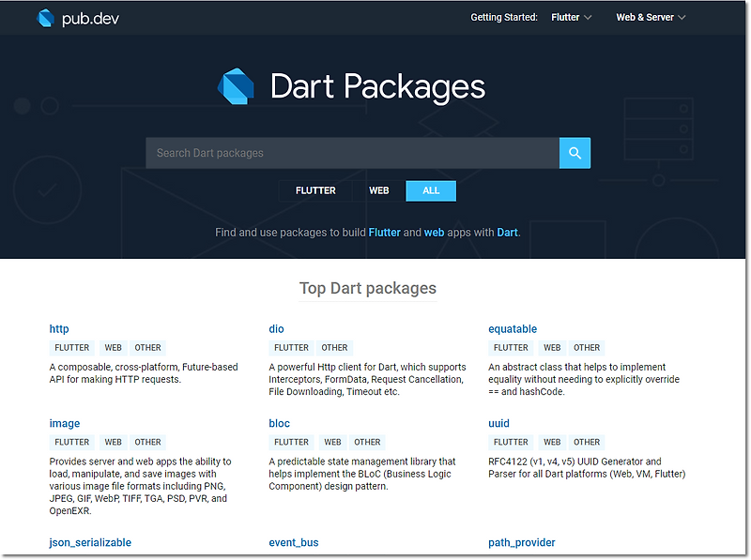
Task: Click the Search Dart packages field
Action: pos(353,153)
